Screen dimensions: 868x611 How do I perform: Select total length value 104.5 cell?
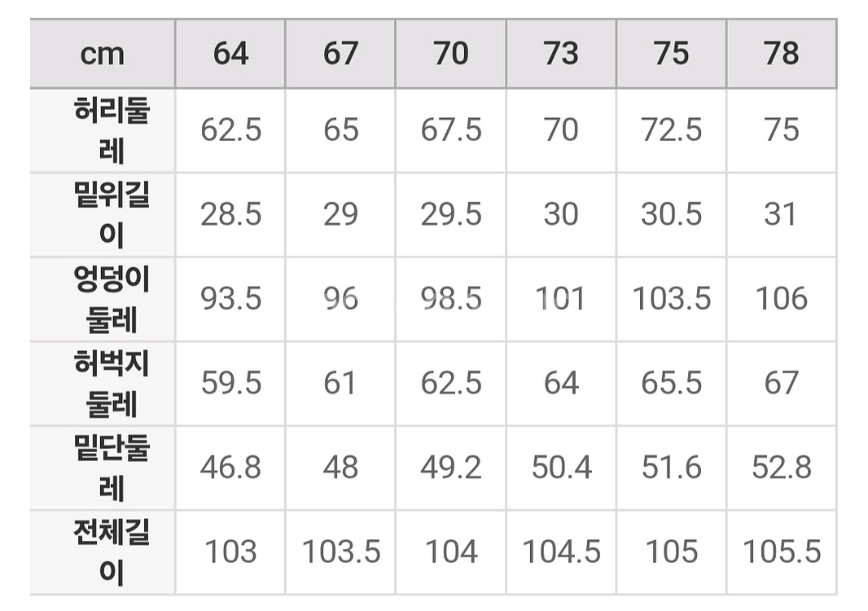coord(561,552)
